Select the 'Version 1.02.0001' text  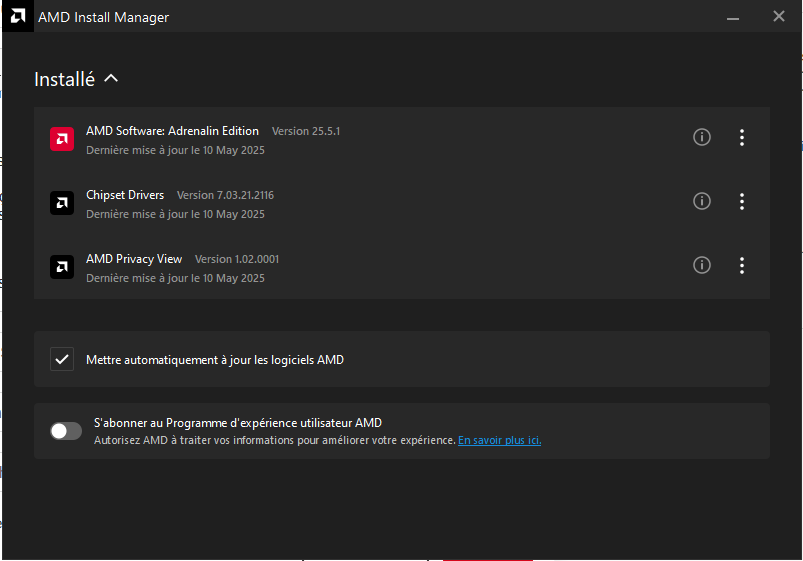[x=237, y=259]
